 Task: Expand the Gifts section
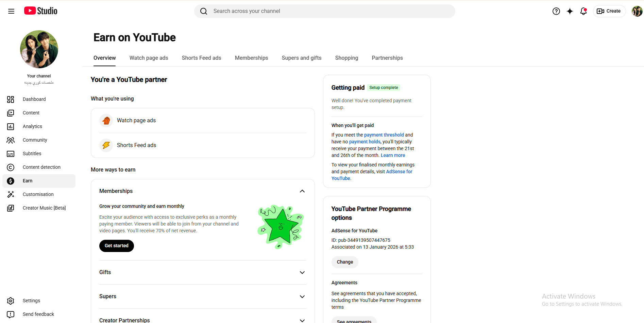click(x=302, y=272)
